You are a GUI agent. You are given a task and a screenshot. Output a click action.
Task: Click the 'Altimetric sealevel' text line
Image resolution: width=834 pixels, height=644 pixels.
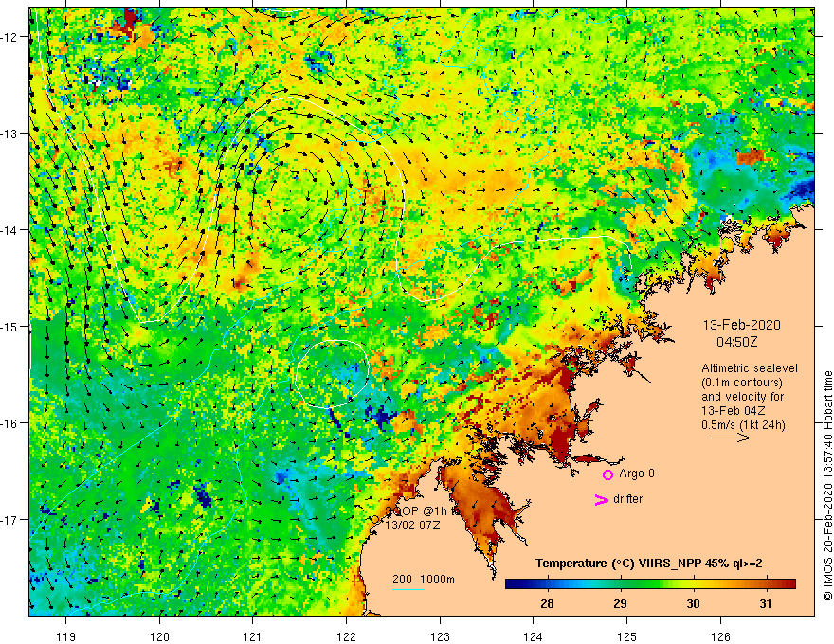[x=750, y=368]
